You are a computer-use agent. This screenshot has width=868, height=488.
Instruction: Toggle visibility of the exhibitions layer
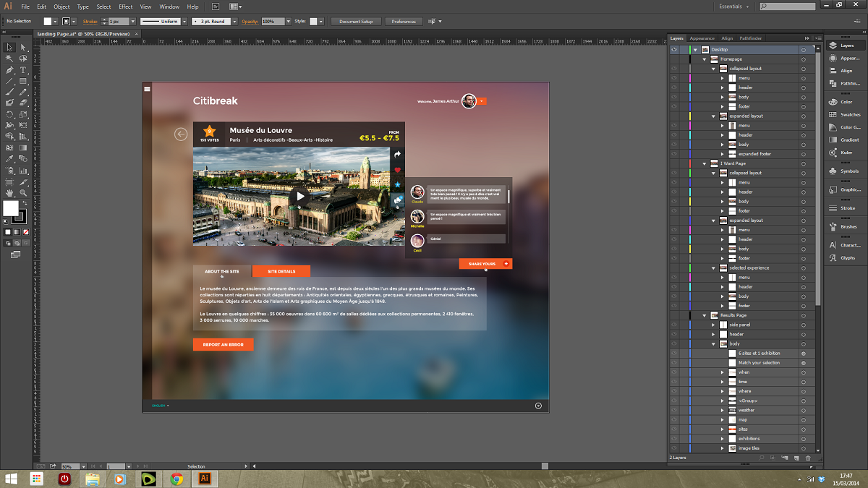point(674,438)
